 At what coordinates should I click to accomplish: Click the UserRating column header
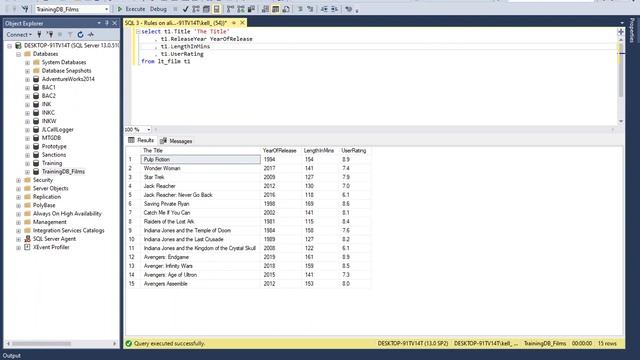pyautogui.click(x=355, y=151)
